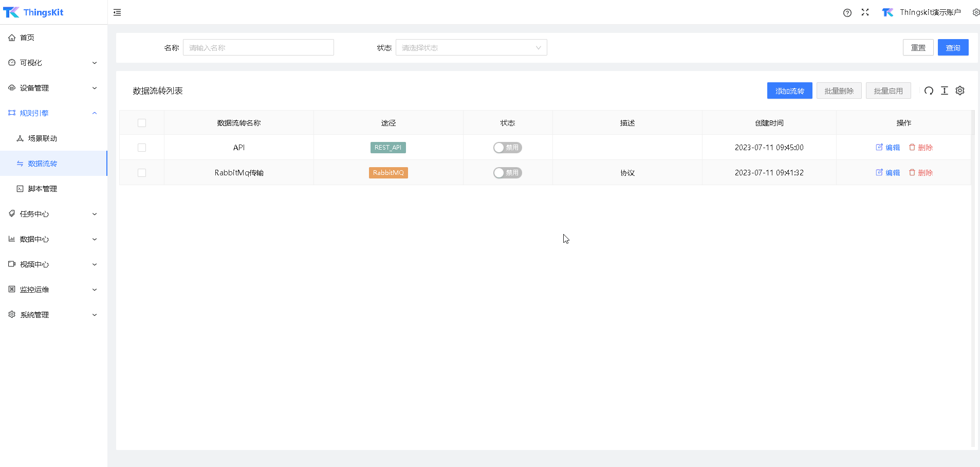Check the select-all checkbox in the table header

pyautogui.click(x=142, y=123)
